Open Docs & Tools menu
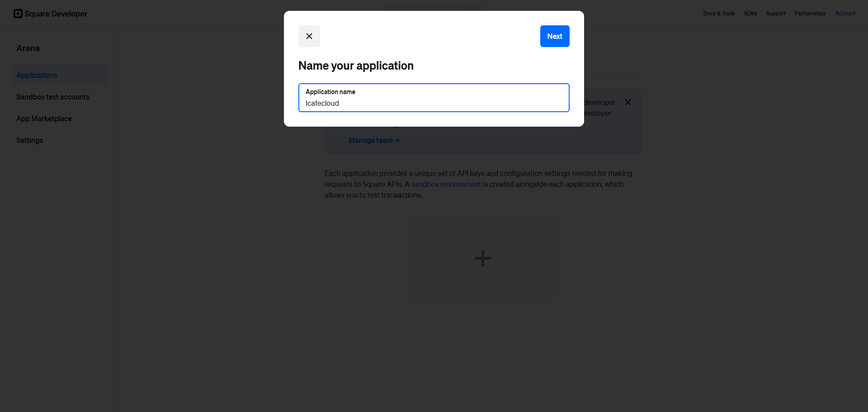This screenshot has width=868, height=412. pos(719,14)
